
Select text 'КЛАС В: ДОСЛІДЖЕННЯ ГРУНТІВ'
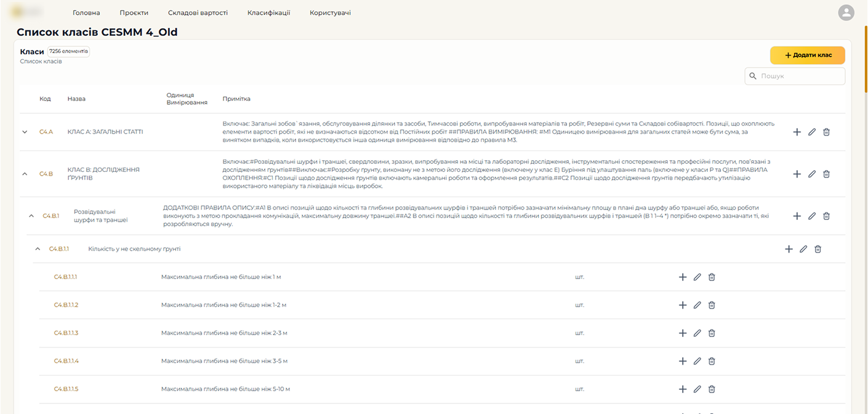pos(103,174)
